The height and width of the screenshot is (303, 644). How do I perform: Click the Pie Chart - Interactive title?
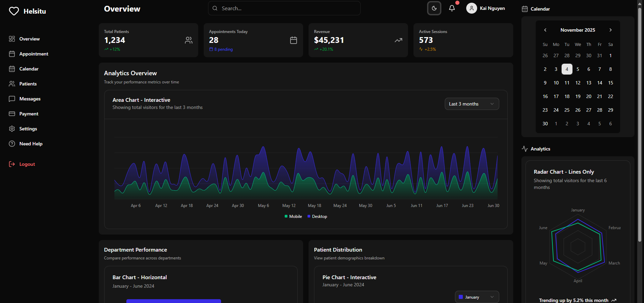point(349,277)
